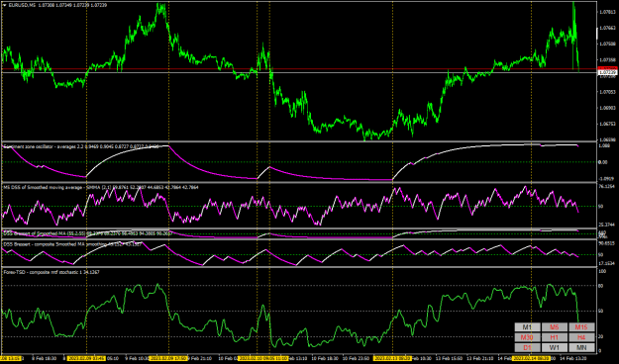Click the red price level label
The image size is (619, 364).
tap(607, 68)
